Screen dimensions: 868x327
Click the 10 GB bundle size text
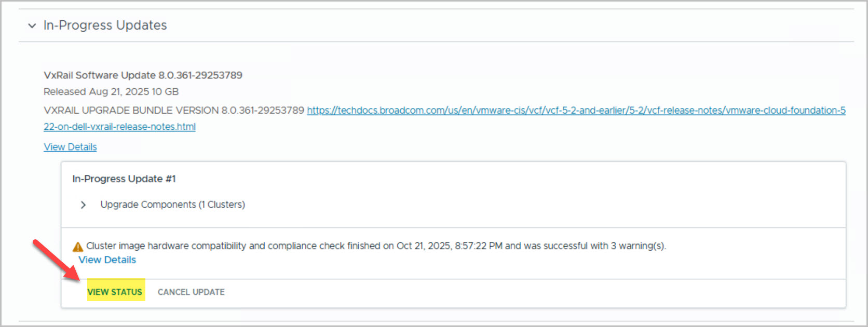tap(165, 92)
